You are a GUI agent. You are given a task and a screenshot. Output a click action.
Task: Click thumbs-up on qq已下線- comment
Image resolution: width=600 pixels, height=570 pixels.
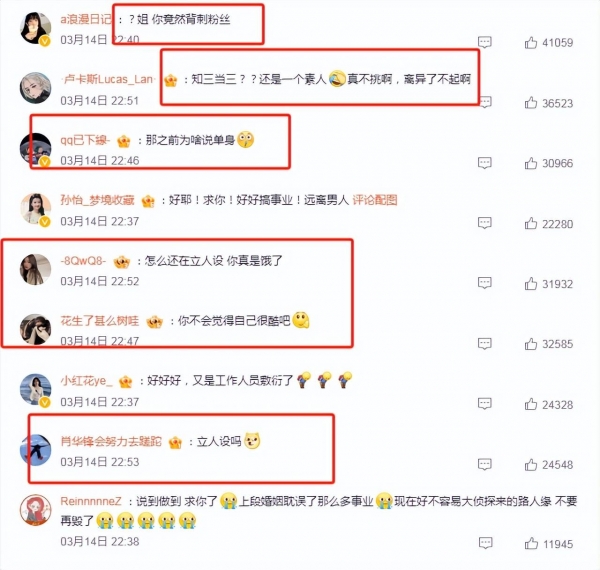pos(531,163)
